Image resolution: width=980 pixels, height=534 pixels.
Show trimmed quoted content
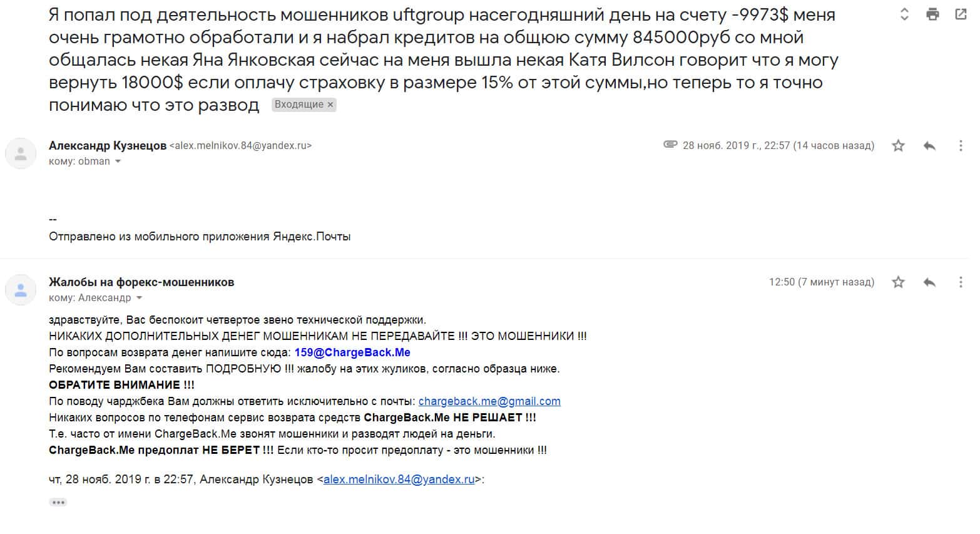click(x=58, y=502)
